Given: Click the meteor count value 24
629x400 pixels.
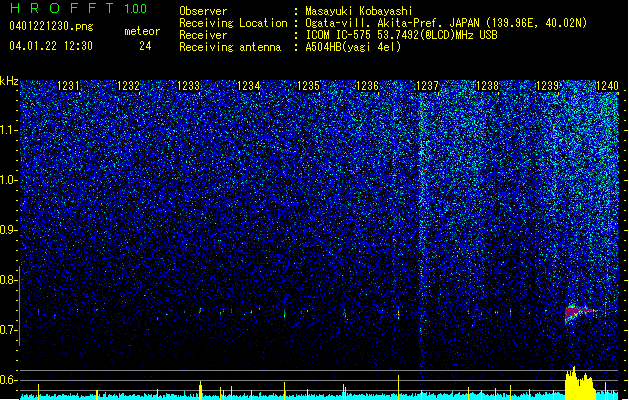Looking at the screenshot, I should [145, 46].
